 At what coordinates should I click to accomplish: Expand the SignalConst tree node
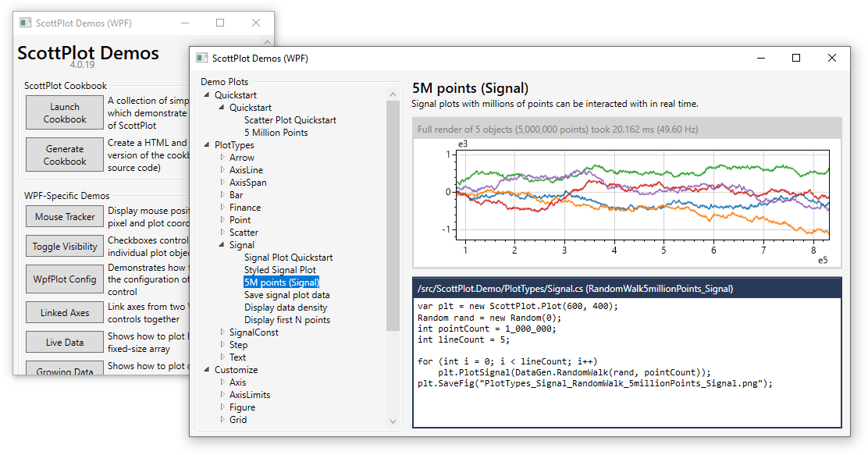(x=222, y=332)
